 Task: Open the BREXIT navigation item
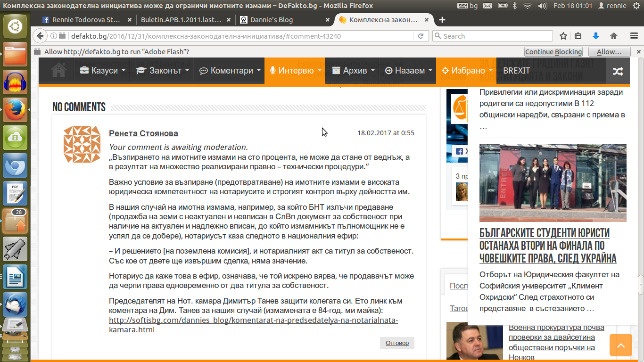[516, 71]
